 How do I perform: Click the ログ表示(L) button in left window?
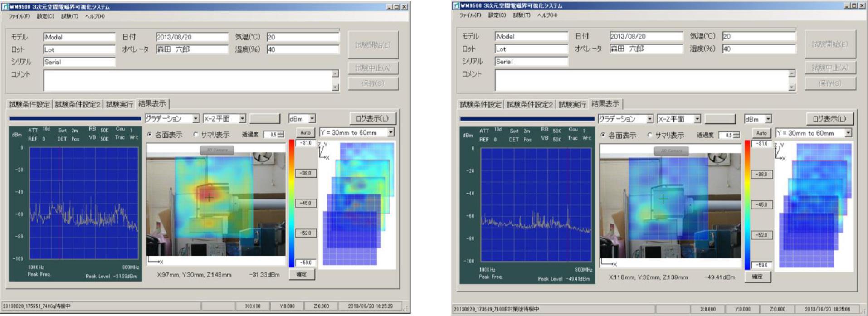(x=372, y=119)
